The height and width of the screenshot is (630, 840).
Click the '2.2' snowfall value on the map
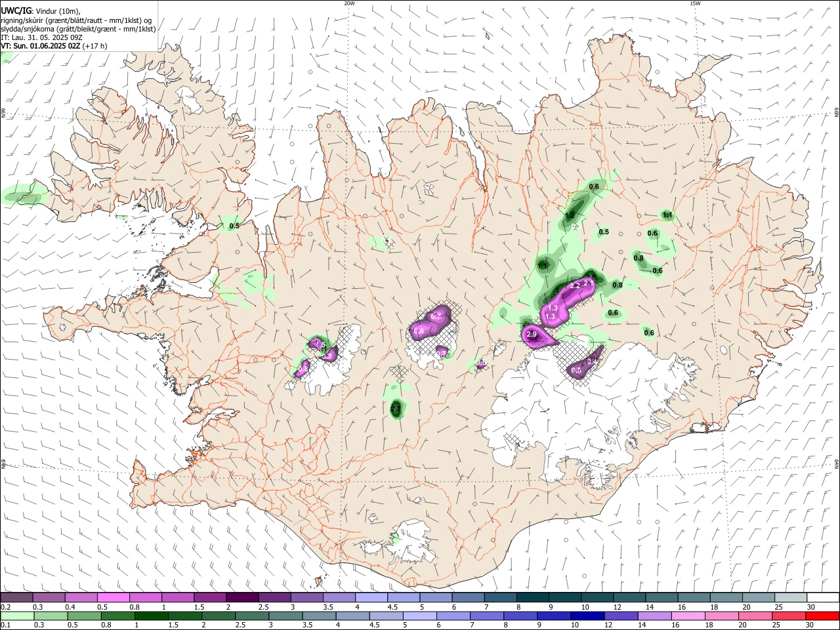[575, 285]
